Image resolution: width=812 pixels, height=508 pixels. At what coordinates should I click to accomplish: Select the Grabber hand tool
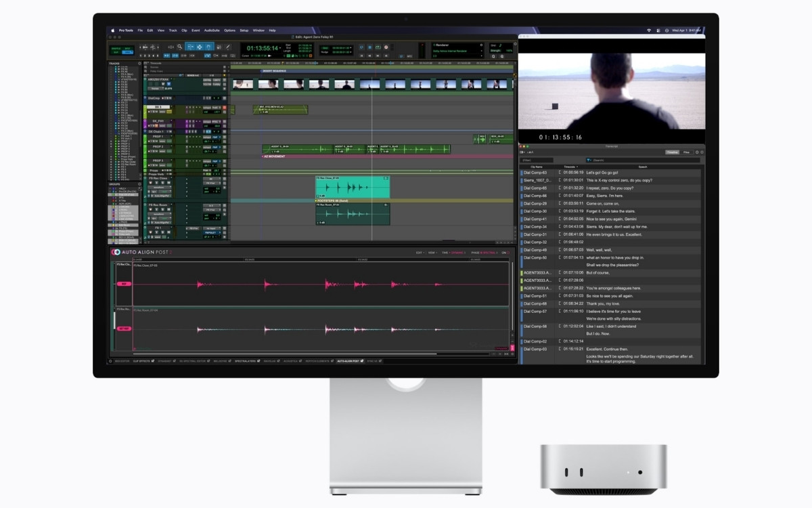(x=208, y=47)
